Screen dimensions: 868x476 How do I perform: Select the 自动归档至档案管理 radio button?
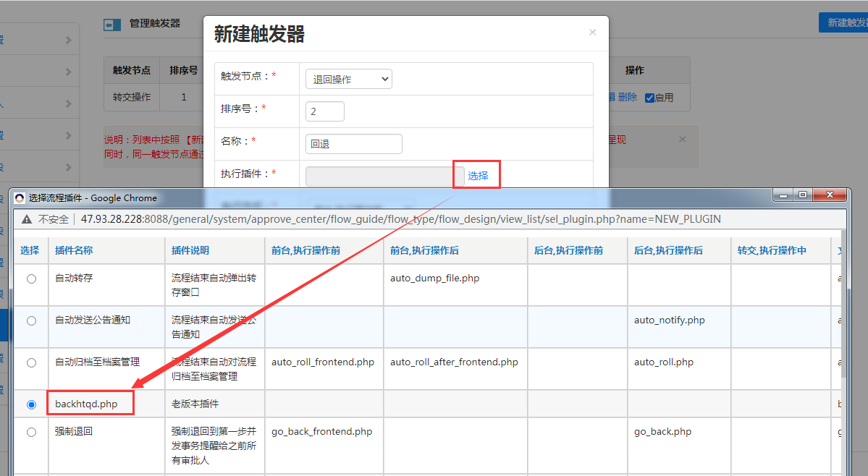pyautogui.click(x=32, y=363)
